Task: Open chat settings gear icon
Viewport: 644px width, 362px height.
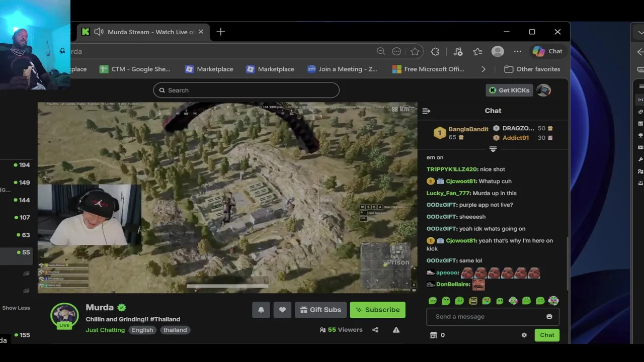Action: 524,335
